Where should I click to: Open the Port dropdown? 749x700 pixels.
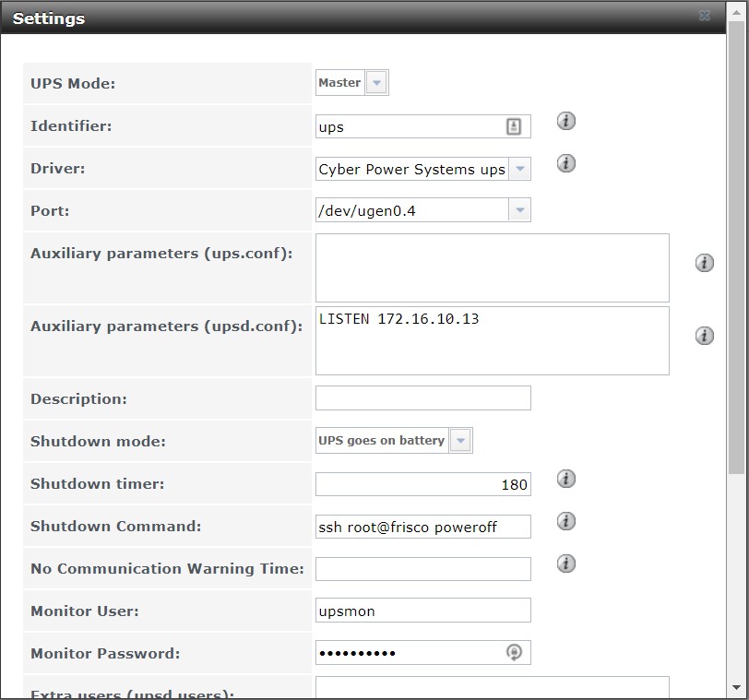[x=519, y=210]
